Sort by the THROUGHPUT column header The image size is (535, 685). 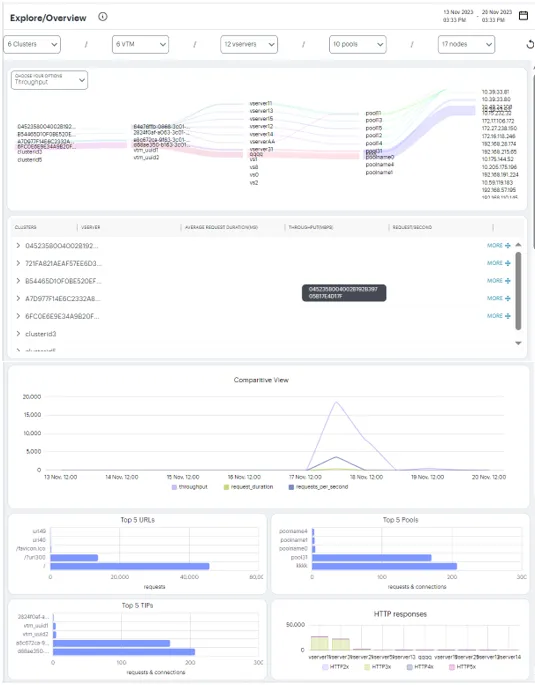pos(311,227)
